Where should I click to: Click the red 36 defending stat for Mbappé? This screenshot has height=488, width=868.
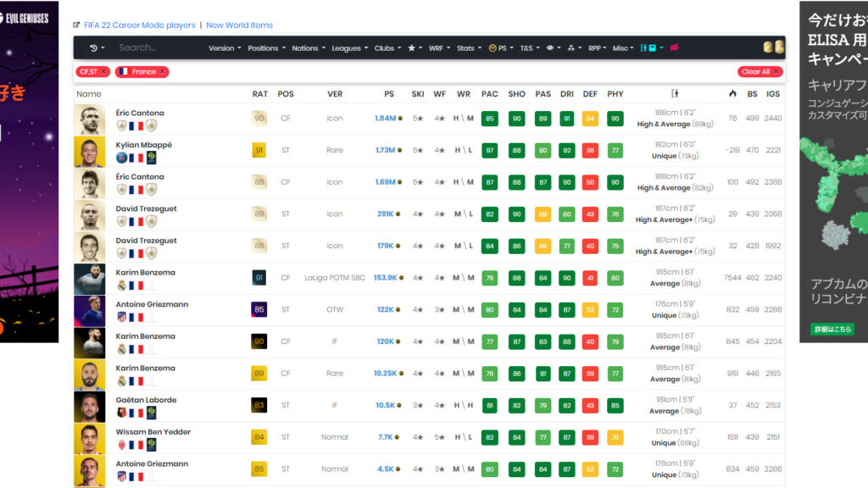pos(590,151)
